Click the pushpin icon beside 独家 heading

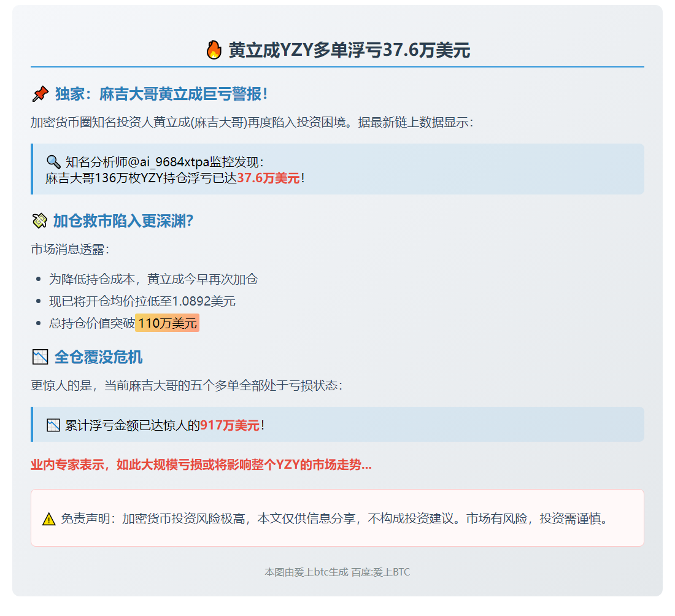tap(40, 94)
